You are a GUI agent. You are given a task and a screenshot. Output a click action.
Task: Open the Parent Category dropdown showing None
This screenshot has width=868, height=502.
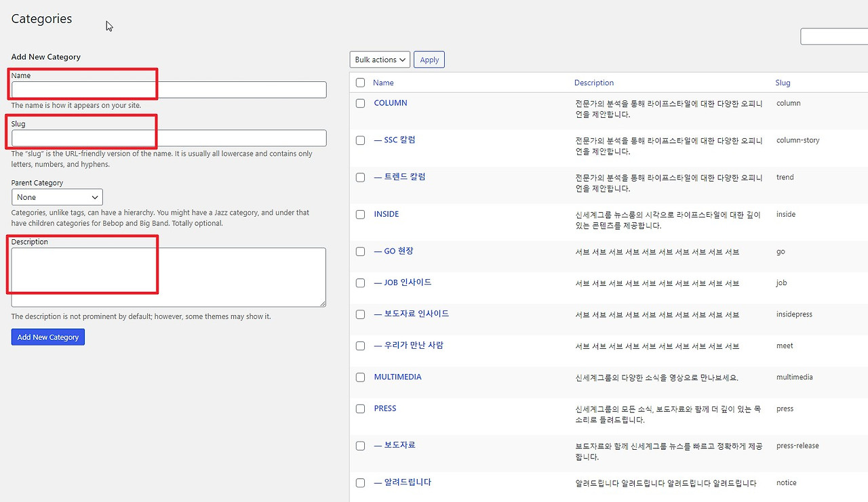tap(57, 197)
